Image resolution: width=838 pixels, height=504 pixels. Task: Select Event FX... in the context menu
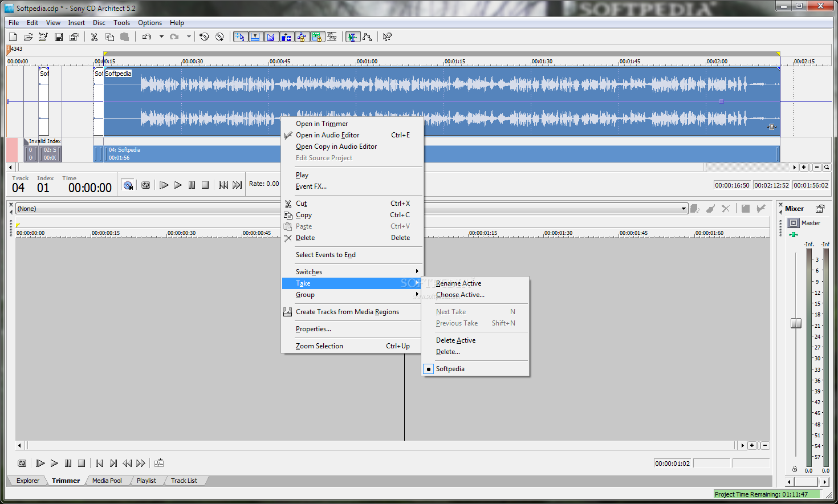352,186
